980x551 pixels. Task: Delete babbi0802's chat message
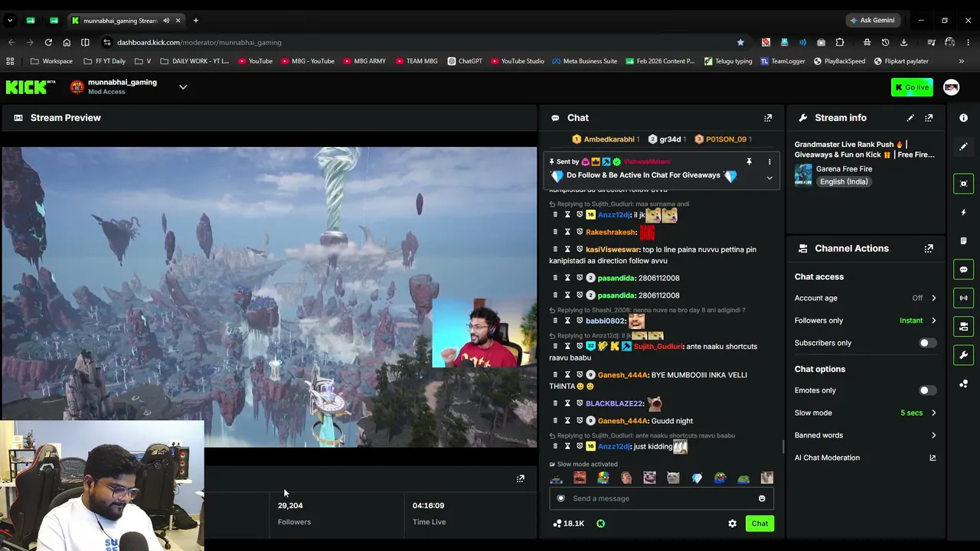(x=556, y=321)
